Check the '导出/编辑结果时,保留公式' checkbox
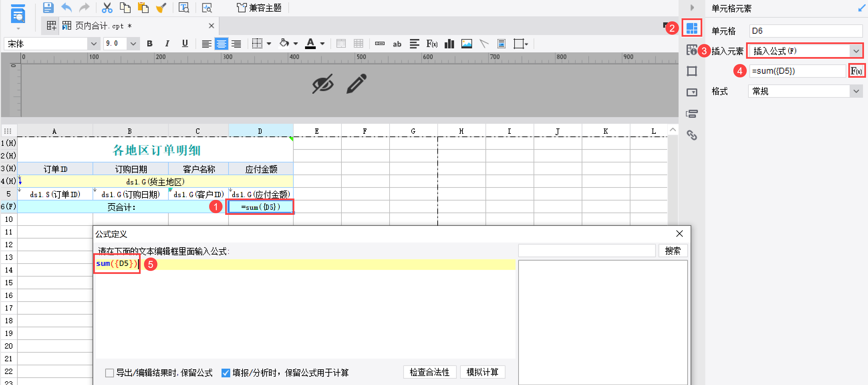This screenshot has height=385, width=868. click(110, 373)
